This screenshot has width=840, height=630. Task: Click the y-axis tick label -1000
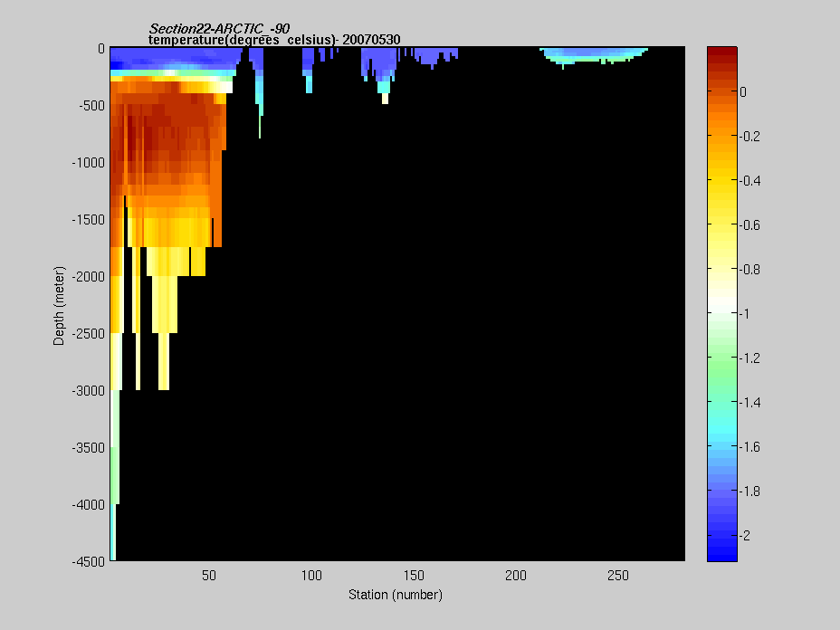[89, 163]
